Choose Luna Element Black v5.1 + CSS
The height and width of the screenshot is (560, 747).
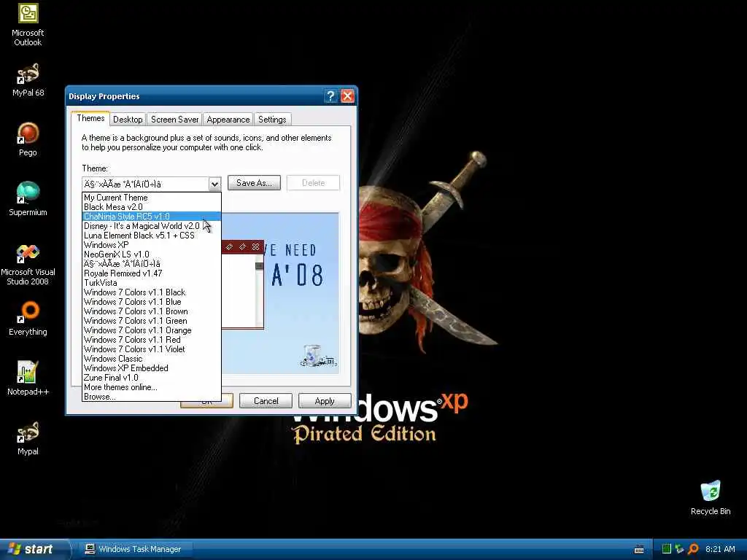152,236
